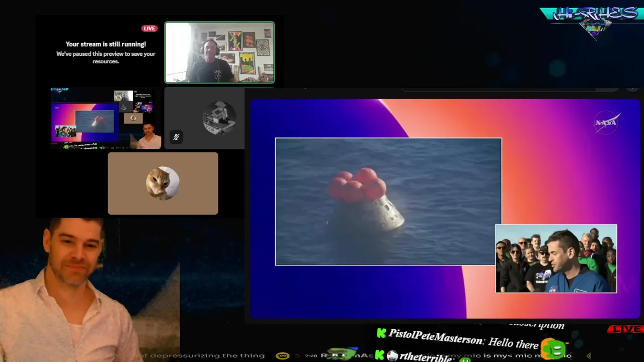Click the robot avatar on muted participant tile

pyautogui.click(x=219, y=118)
